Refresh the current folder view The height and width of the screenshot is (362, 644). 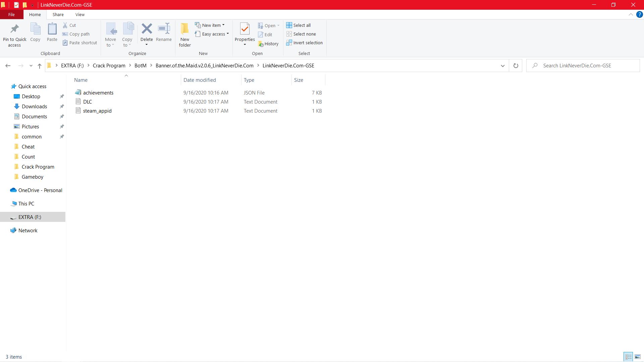[x=516, y=66]
